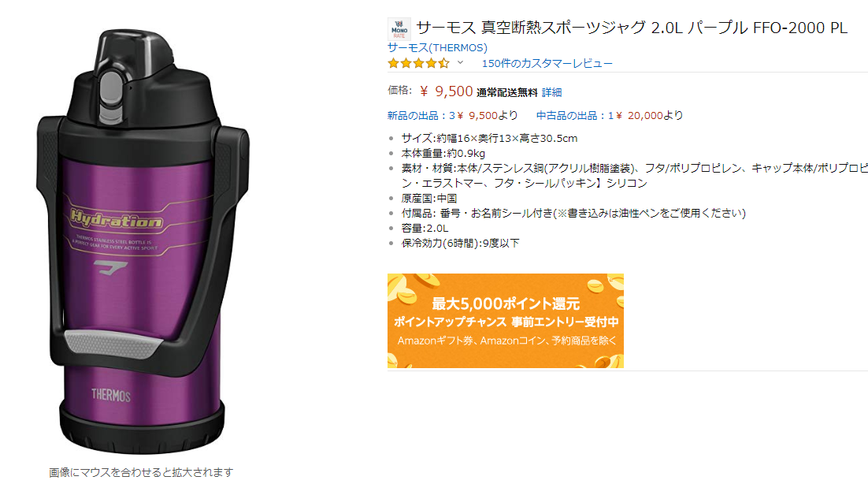Viewport: 868px width, 484px height.
Task: Open the 150件のカスタマーレビュー link
Action: [547, 63]
